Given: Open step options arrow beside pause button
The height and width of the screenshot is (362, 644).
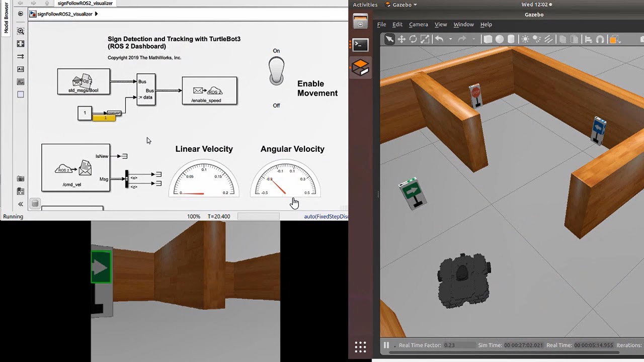Looking at the screenshot, I should point(394,346).
